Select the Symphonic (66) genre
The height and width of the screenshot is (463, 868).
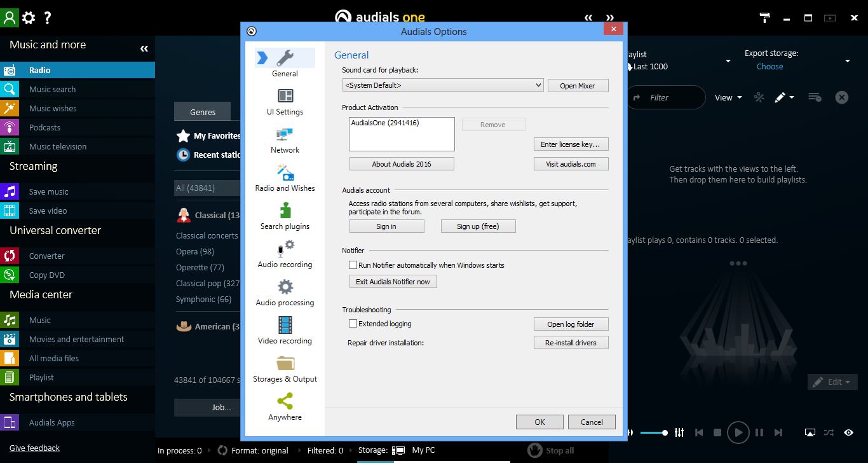[x=203, y=299]
